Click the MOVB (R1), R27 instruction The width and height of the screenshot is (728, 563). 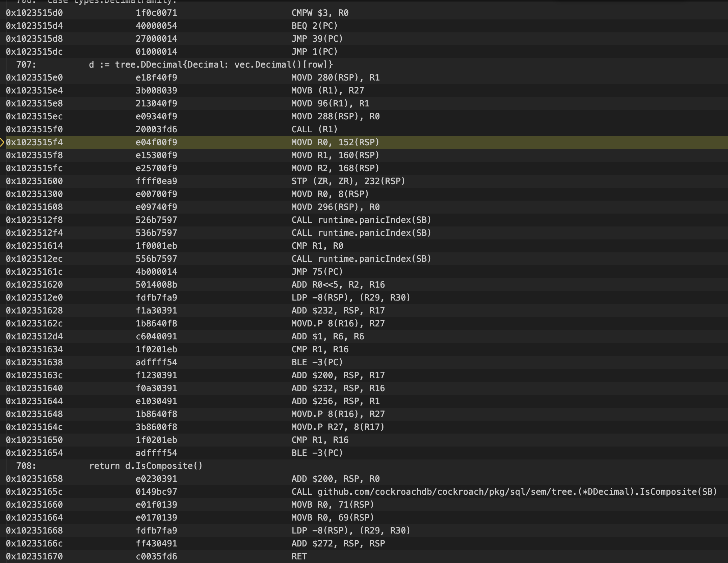click(x=327, y=91)
